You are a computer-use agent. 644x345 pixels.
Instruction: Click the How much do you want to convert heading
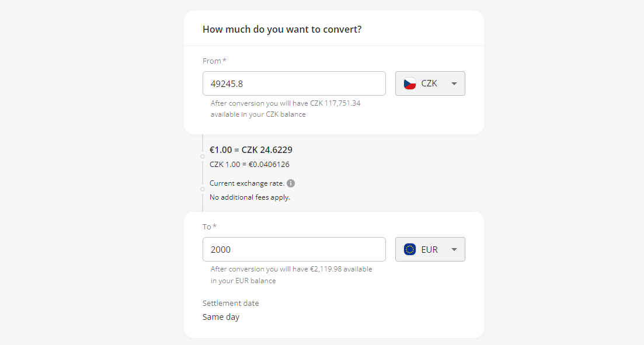point(282,30)
